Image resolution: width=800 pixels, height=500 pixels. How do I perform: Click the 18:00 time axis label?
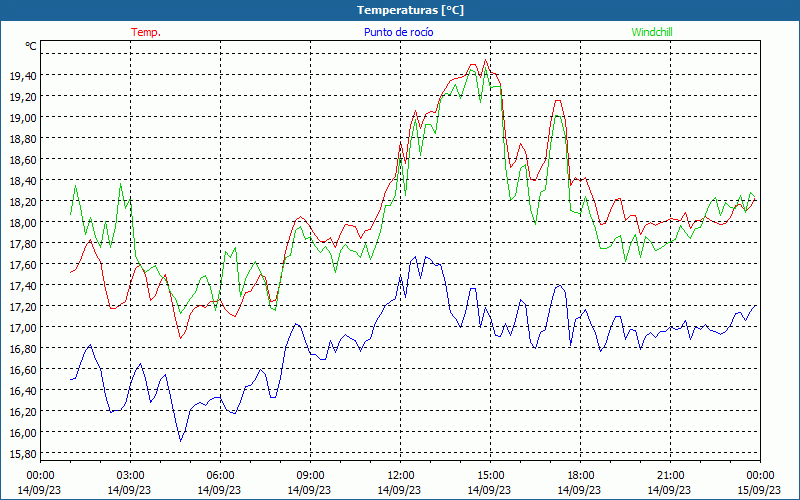580,476
